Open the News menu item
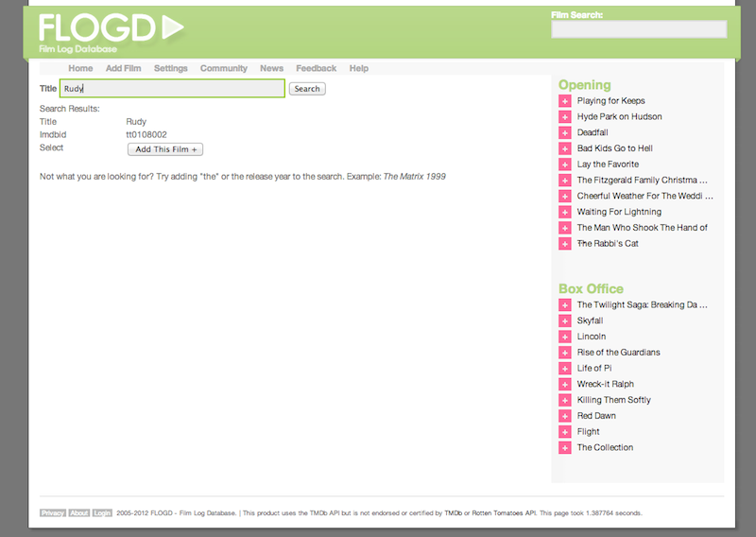This screenshot has height=537, width=756. 271,68
